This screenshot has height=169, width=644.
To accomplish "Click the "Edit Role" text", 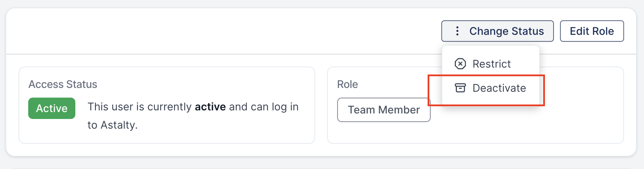I will pyautogui.click(x=592, y=31).
